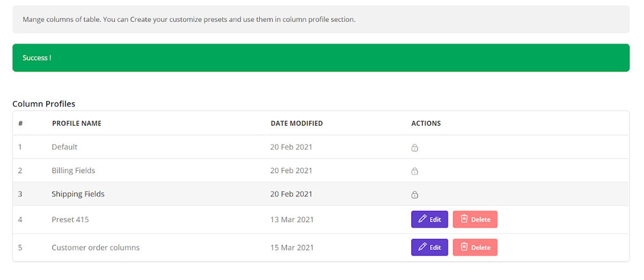This screenshot has height=280, width=644.
Task: Click the # column header
Action: coord(20,123)
